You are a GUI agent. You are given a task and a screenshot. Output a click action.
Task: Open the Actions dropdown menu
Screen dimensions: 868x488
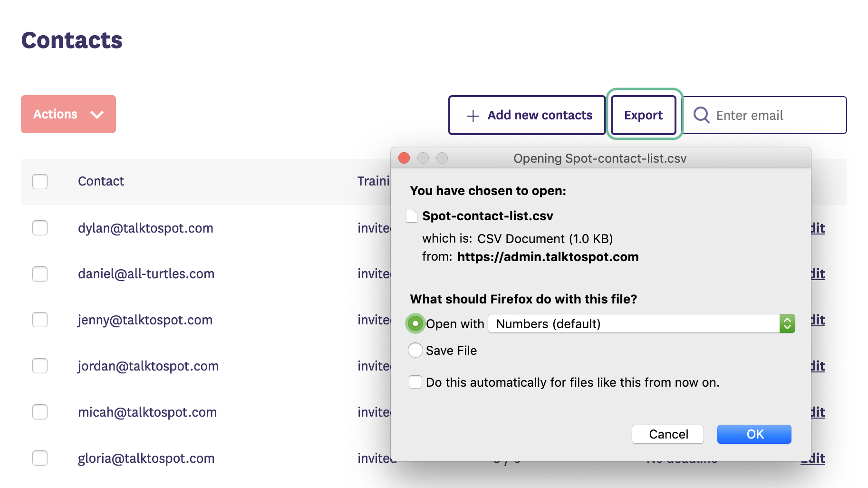pyautogui.click(x=68, y=114)
